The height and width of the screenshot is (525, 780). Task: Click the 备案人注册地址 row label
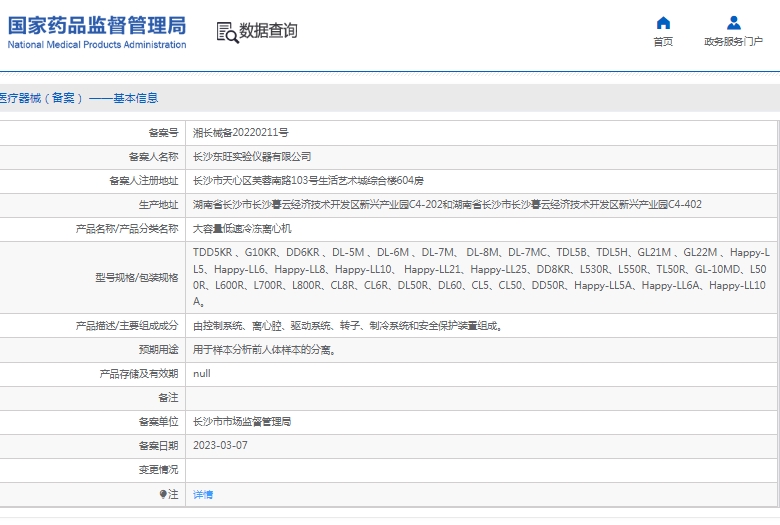(x=144, y=181)
